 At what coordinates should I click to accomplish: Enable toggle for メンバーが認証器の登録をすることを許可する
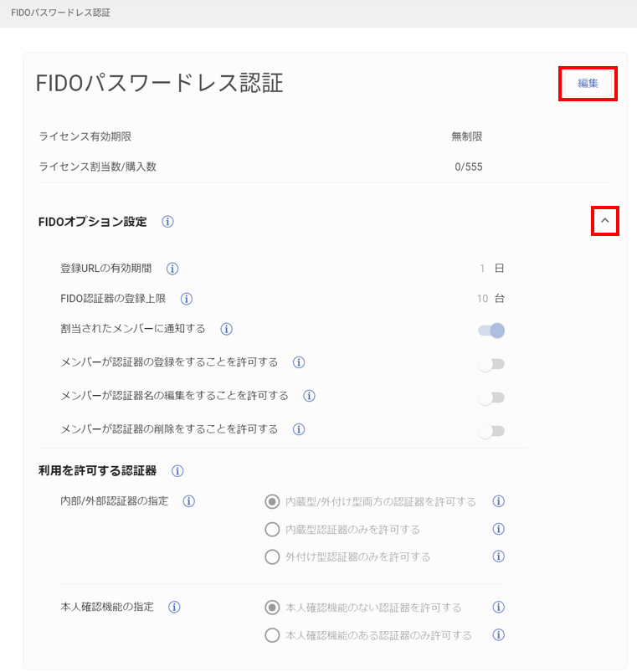[491, 364]
